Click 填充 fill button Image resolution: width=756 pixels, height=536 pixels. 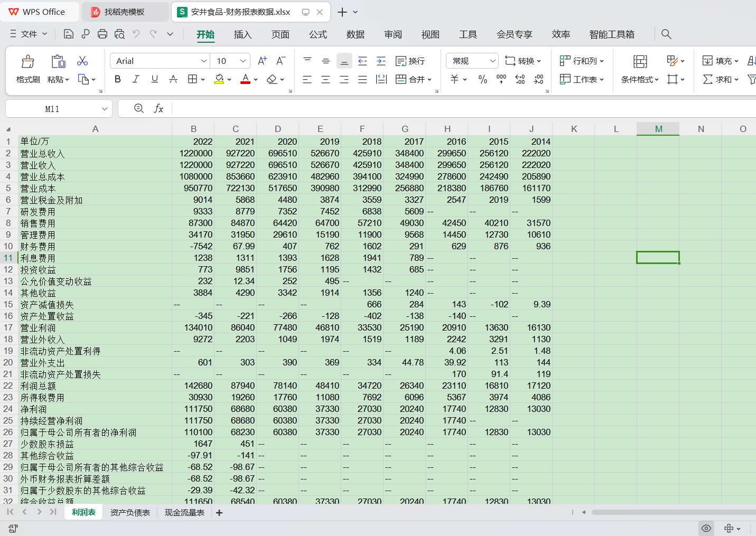pyautogui.click(x=721, y=61)
